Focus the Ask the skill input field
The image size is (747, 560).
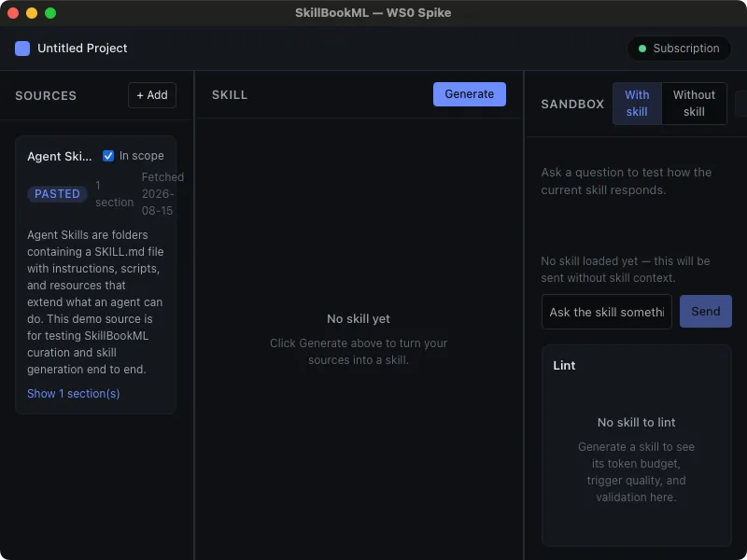point(606,312)
